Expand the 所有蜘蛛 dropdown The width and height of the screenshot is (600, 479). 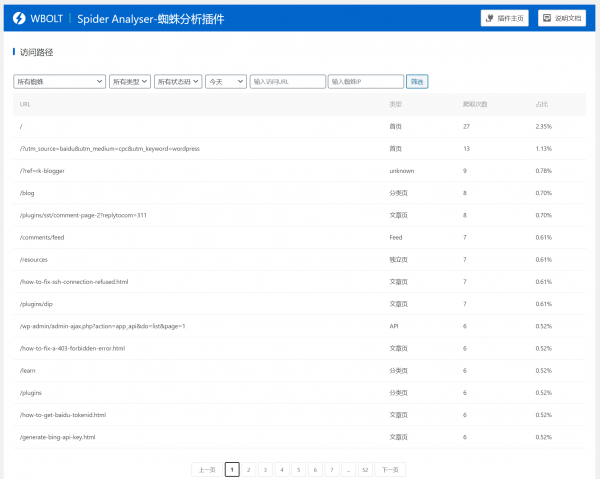59,81
